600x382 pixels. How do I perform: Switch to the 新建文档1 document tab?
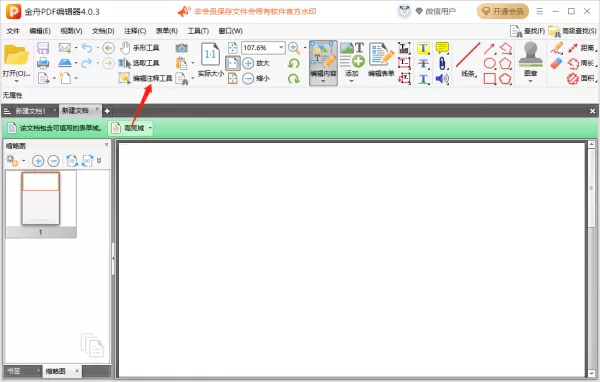click(x=30, y=111)
